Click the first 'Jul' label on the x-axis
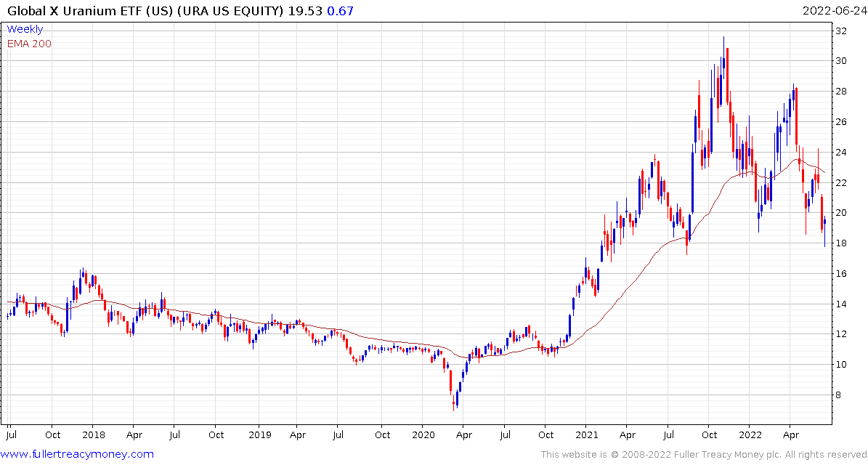 pos(10,435)
